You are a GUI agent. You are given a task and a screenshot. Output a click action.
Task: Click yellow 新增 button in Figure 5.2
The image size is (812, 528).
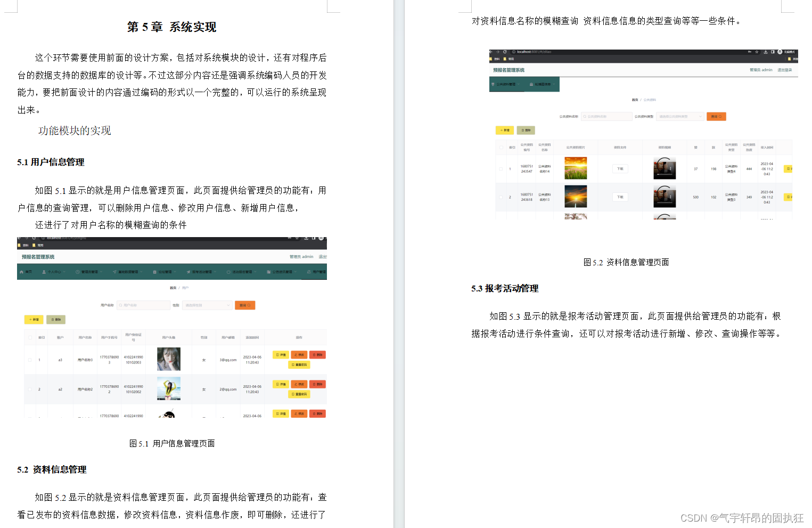[505, 130]
